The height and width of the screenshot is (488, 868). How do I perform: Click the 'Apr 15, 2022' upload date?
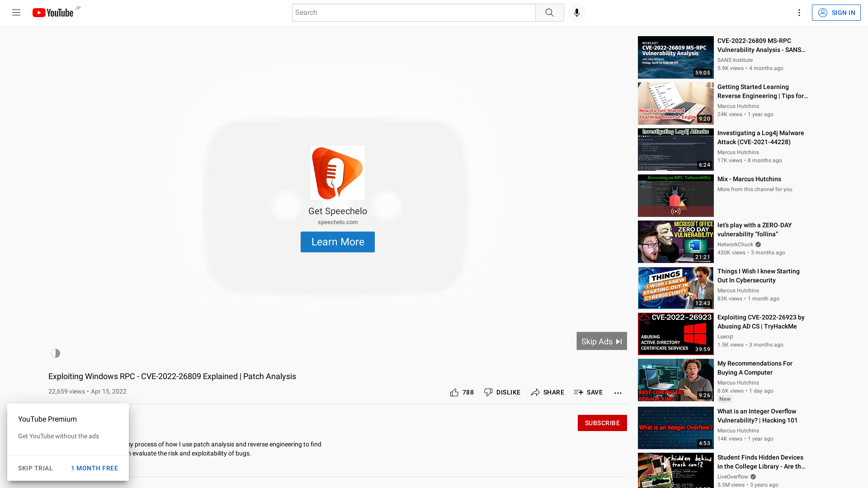pos(108,391)
